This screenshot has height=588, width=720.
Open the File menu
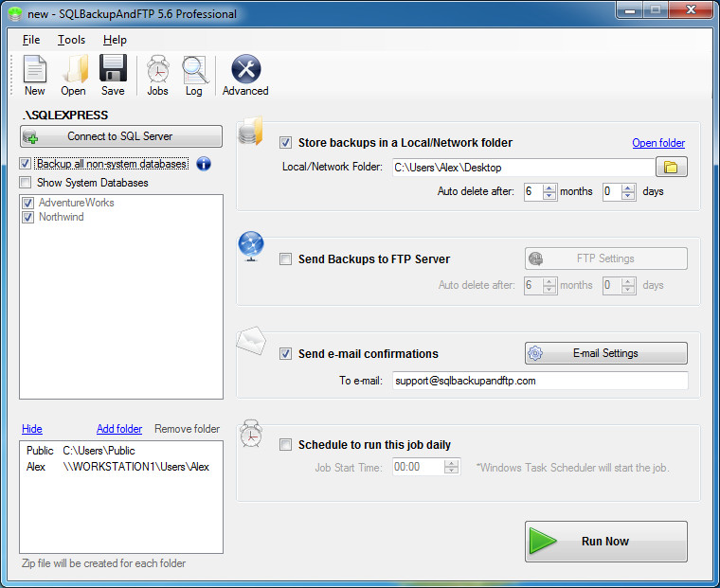[31, 40]
